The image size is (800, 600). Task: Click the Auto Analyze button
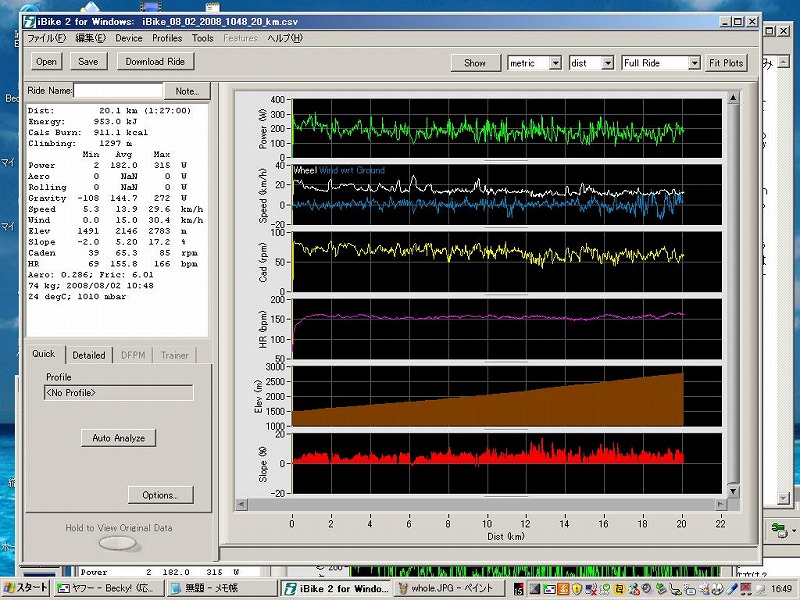click(x=119, y=438)
